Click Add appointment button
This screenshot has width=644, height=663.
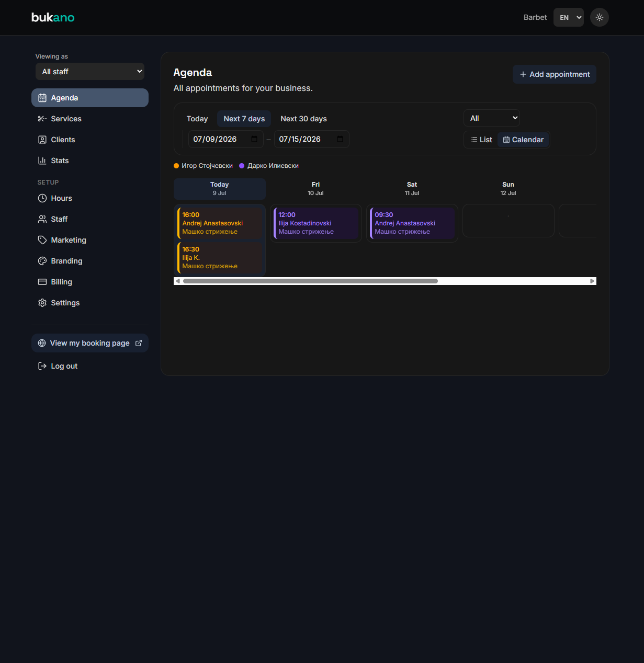tap(555, 74)
